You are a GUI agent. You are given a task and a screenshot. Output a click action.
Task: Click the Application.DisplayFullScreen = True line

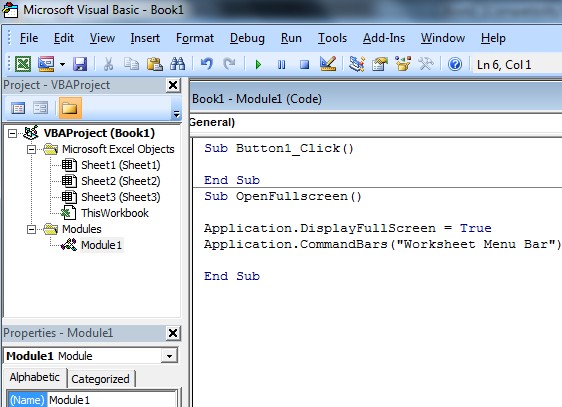tap(348, 228)
